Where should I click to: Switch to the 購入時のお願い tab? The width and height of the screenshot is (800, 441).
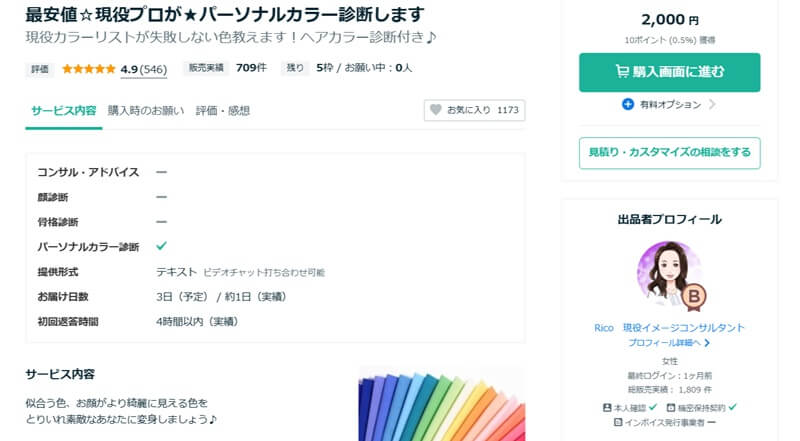[x=146, y=110]
